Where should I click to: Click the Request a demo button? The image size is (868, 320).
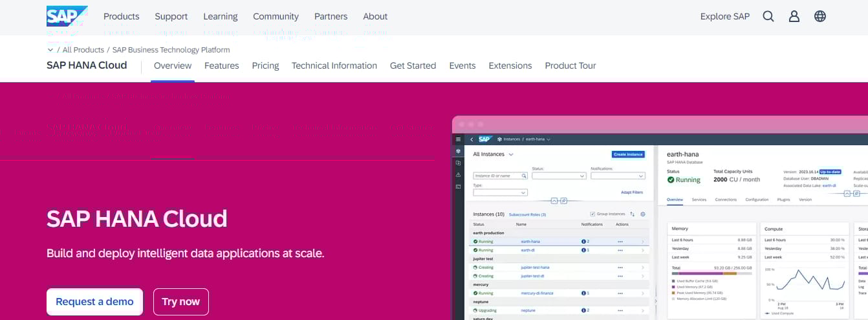pos(94,302)
